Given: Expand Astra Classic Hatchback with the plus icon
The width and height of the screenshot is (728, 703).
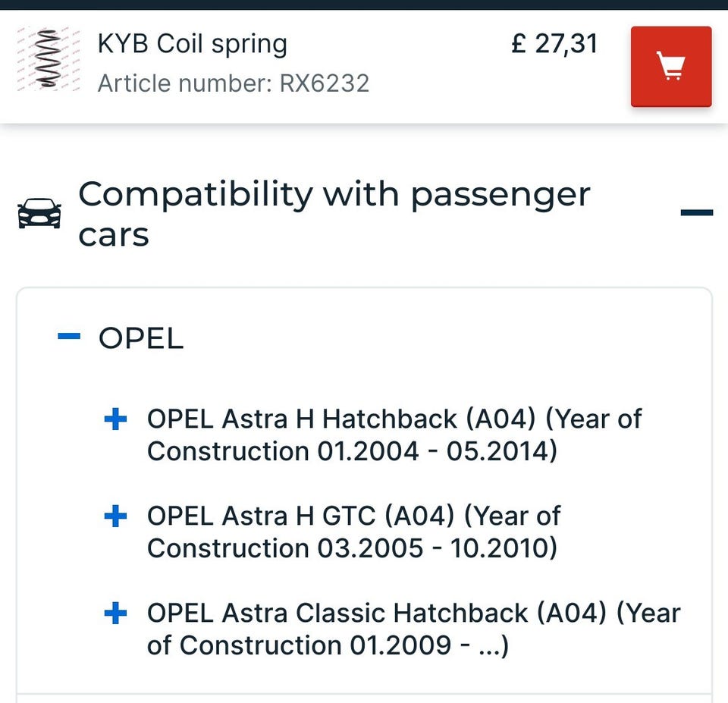Looking at the screenshot, I should pyautogui.click(x=115, y=614).
